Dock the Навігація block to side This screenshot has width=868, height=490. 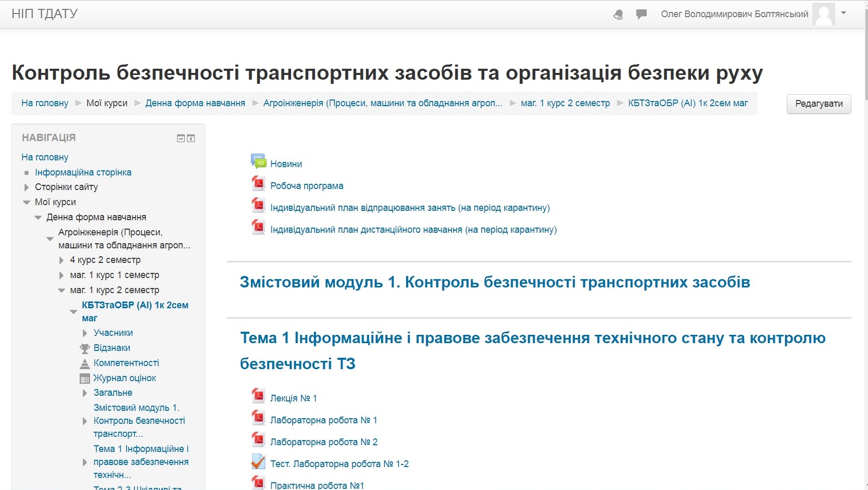(x=191, y=139)
